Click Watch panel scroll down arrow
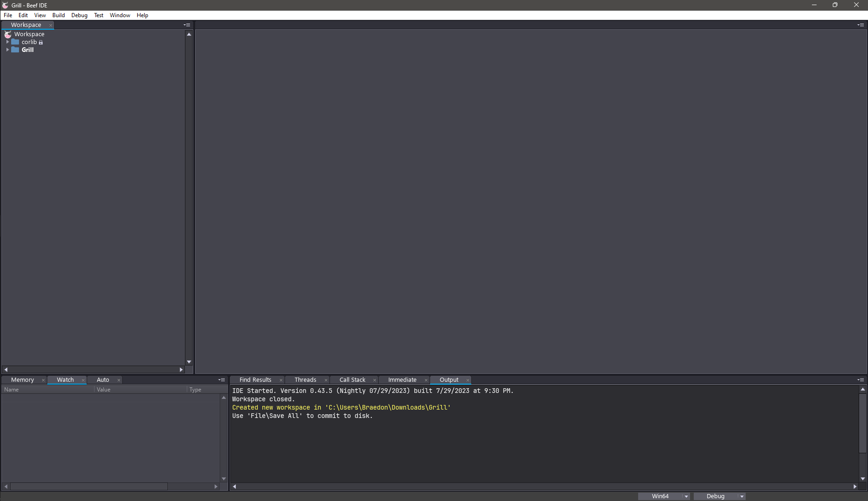The width and height of the screenshot is (868, 501). click(x=224, y=479)
